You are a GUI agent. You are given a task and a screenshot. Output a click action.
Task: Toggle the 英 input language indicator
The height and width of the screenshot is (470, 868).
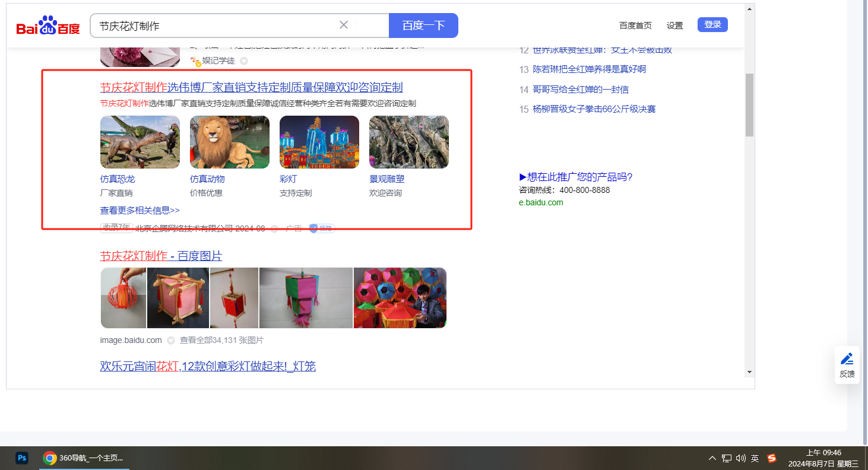coord(755,458)
